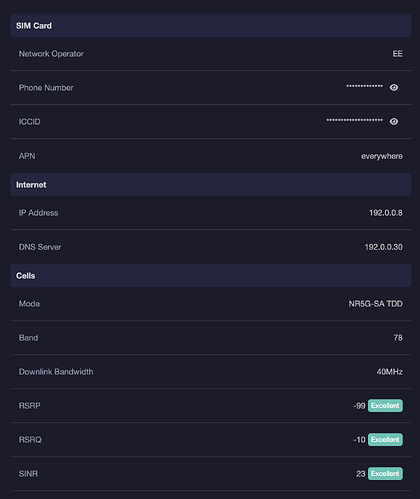Click the Excellent badge beside SINR
420x499 pixels.
385,474
